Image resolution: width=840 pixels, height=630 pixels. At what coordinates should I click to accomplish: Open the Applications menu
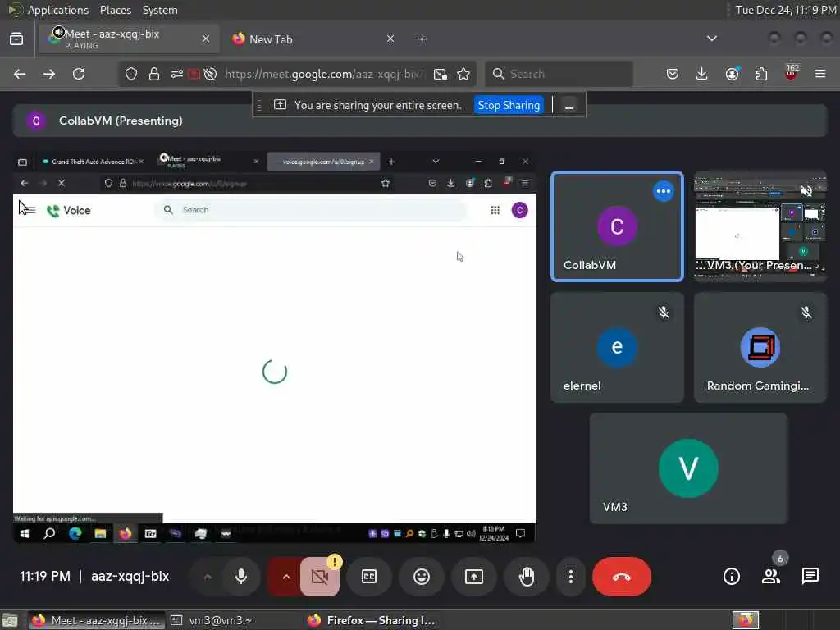(x=58, y=10)
